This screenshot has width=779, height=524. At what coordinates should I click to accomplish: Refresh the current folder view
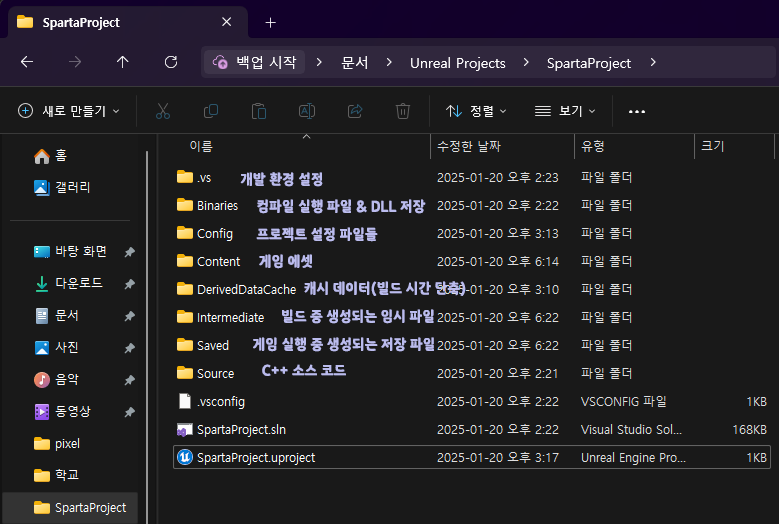(171, 62)
